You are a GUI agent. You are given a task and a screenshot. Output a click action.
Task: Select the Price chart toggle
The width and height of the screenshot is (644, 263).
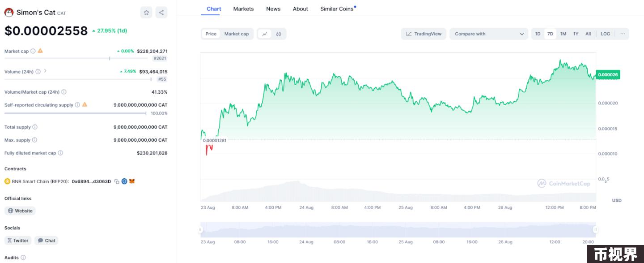tap(211, 34)
